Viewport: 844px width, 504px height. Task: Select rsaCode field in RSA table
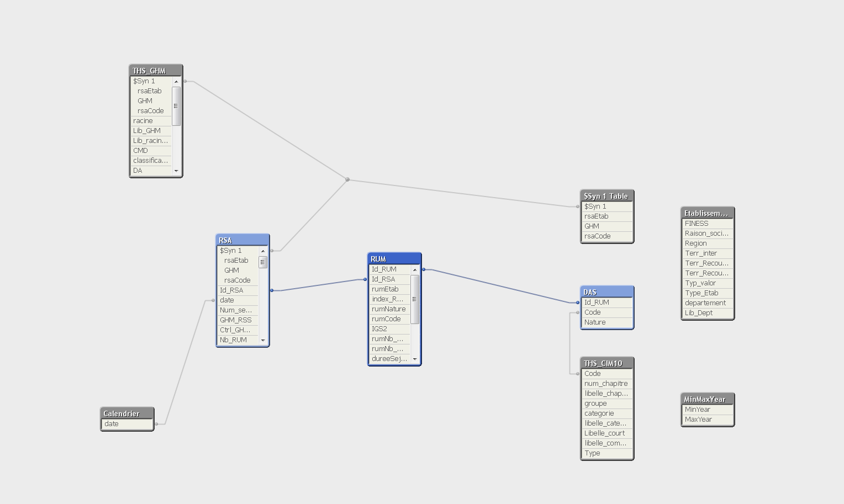(238, 280)
